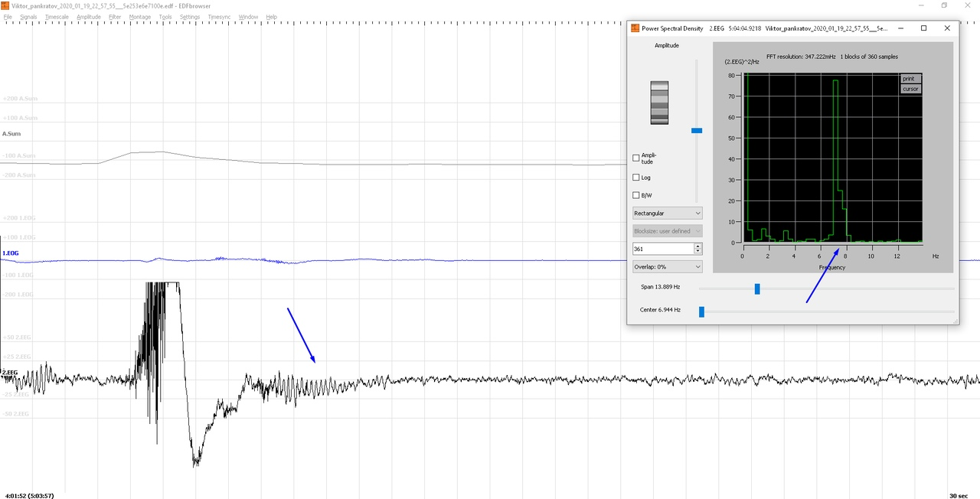Increase blocksize with the spinbox up arrow
Image resolution: width=980 pixels, height=499 pixels.
697,246
